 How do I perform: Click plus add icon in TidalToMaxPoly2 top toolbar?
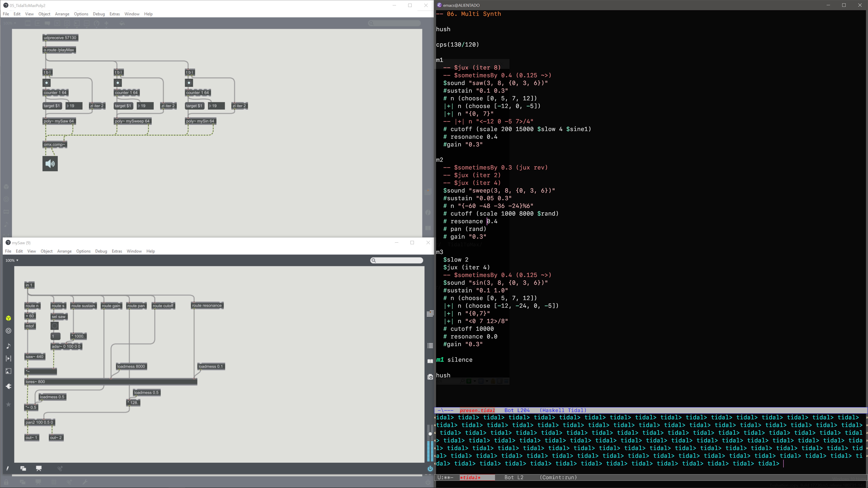coord(106,23)
